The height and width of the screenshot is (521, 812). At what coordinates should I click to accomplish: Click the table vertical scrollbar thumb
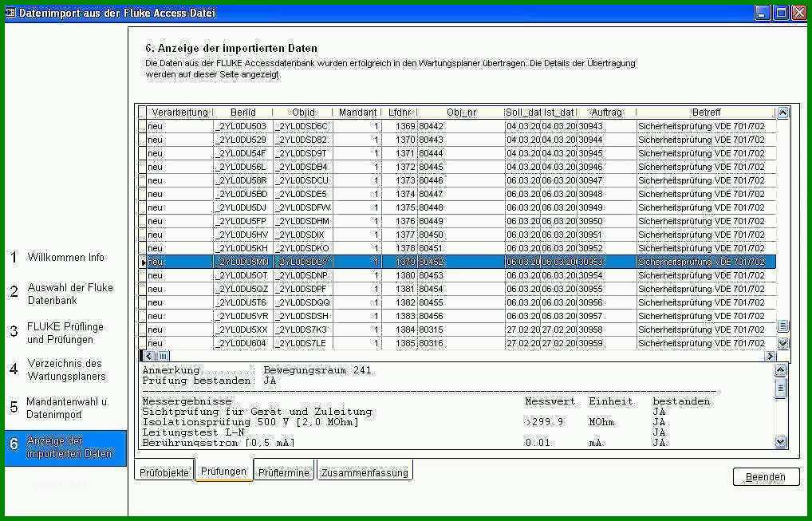pos(782,326)
